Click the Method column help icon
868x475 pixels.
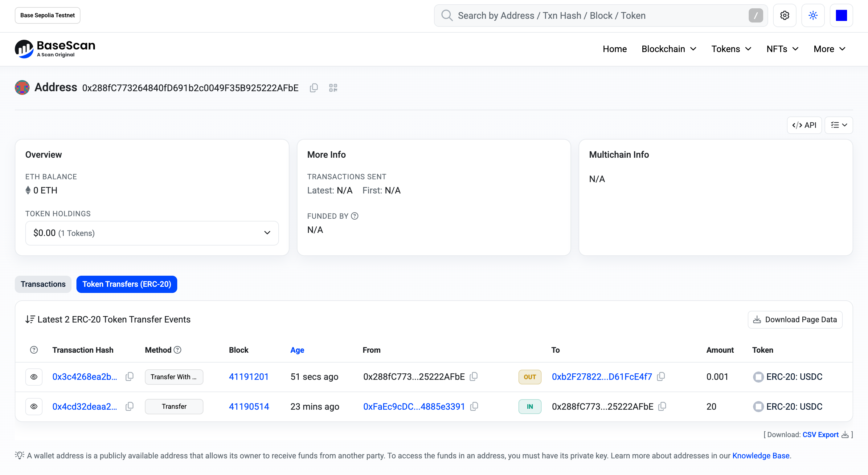click(178, 350)
